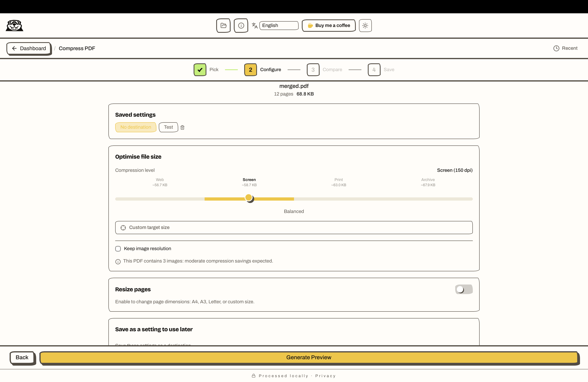Click the Back button
The image size is (588, 382).
point(22,357)
